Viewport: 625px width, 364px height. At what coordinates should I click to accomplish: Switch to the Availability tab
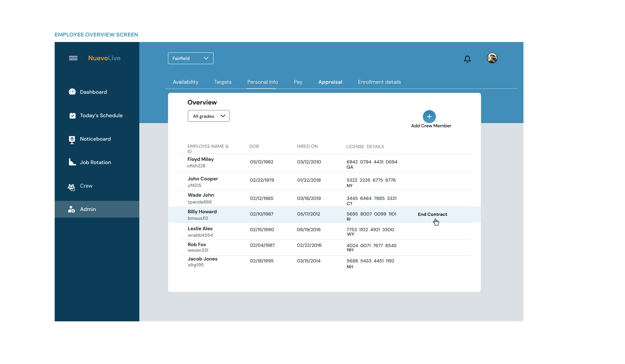pos(186,82)
